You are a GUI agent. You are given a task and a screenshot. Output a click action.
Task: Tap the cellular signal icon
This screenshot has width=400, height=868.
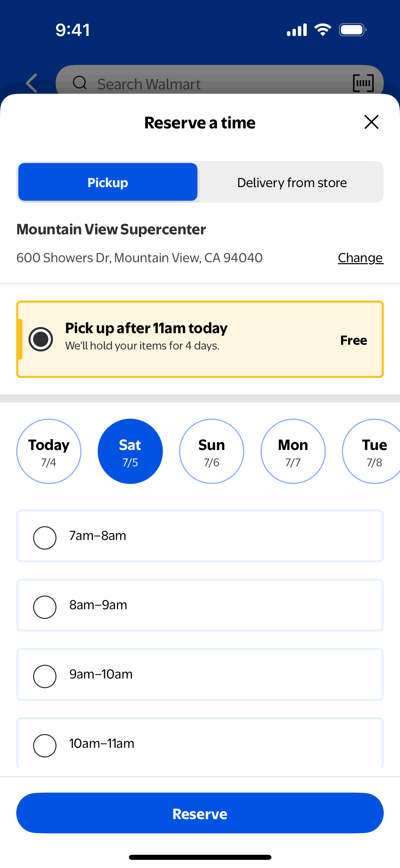click(x=297, y=30)
